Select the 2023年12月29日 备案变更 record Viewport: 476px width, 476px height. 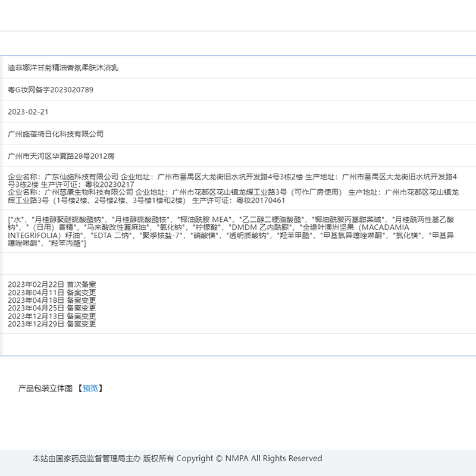52,324
